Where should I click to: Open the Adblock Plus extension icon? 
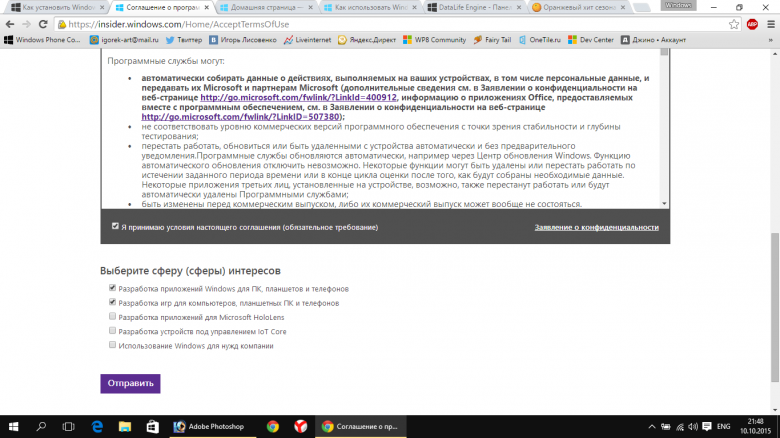(752, 24)
